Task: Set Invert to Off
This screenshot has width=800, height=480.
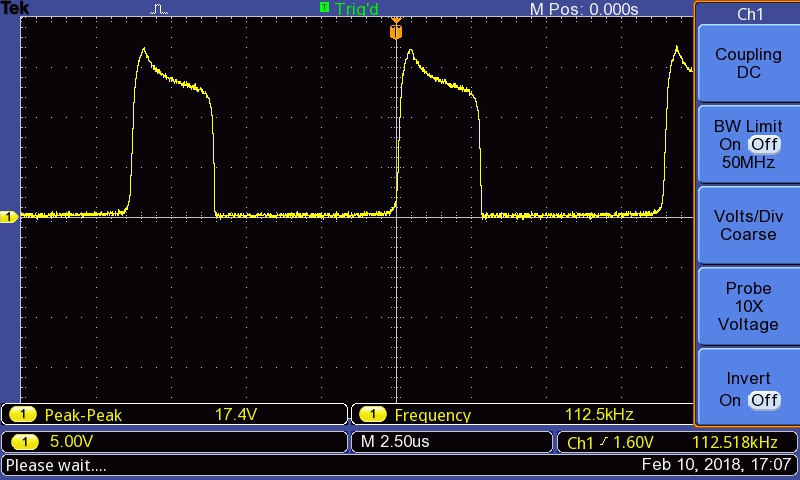Action: click(764, 400)
